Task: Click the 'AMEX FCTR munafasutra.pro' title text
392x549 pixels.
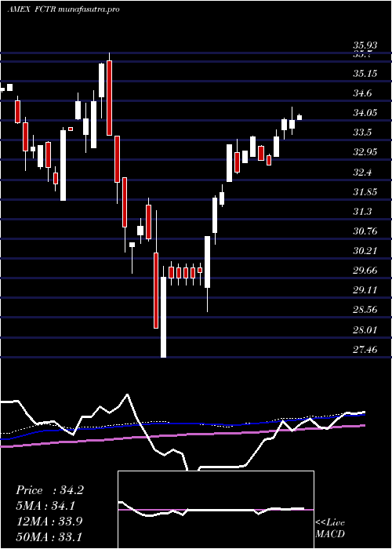Action: pyautogui.click(x=64, y=9)
